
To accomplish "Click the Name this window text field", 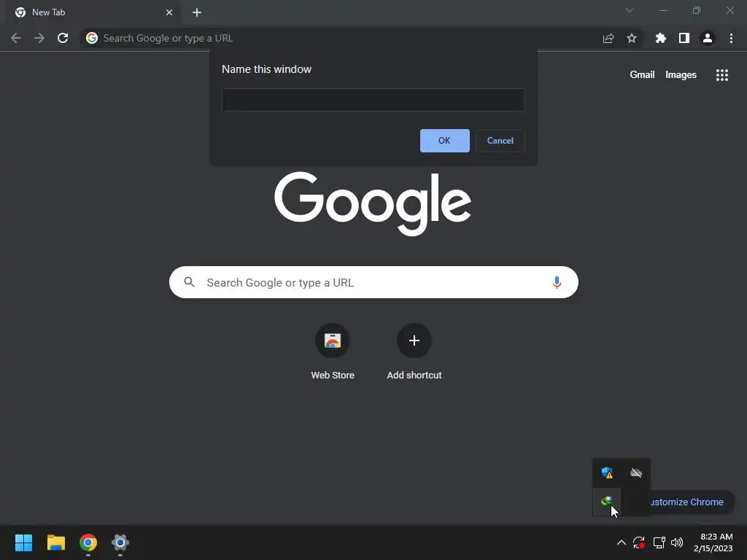I will pos(373,100).
